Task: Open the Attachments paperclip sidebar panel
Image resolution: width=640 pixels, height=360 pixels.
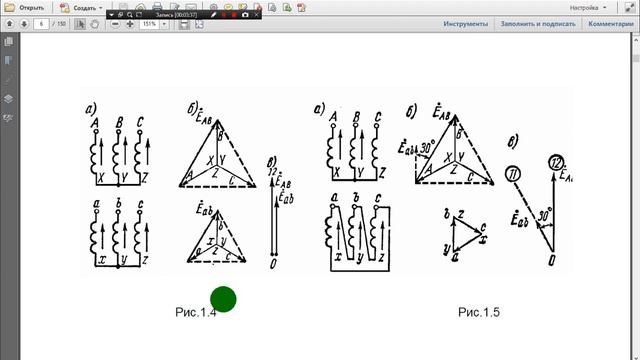Action: [9, 80]
